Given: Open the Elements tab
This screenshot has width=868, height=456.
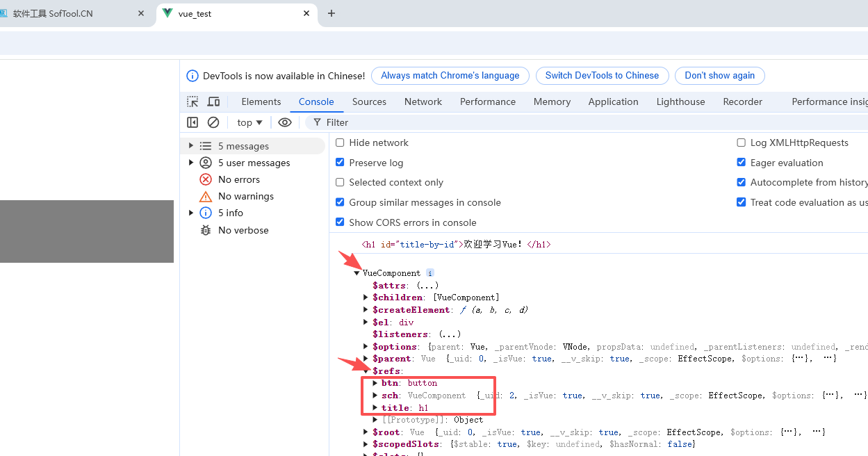Looking at the screenshot, I should coord(261,101).
